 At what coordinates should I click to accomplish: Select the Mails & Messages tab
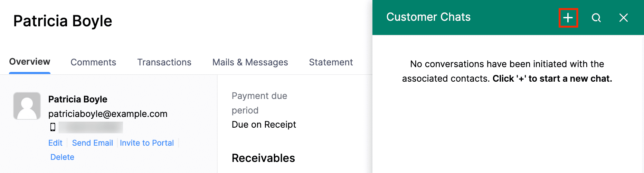click(250, 62)
